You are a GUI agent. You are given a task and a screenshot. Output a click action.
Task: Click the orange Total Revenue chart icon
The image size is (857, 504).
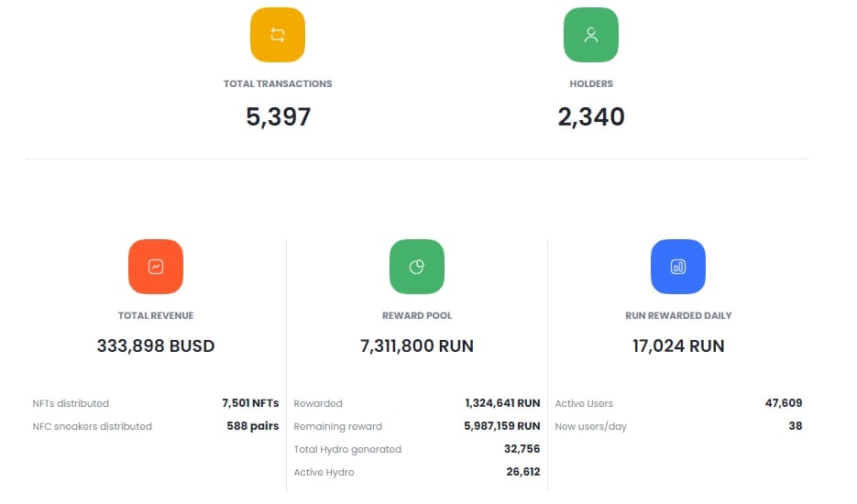tap(156, 267)
